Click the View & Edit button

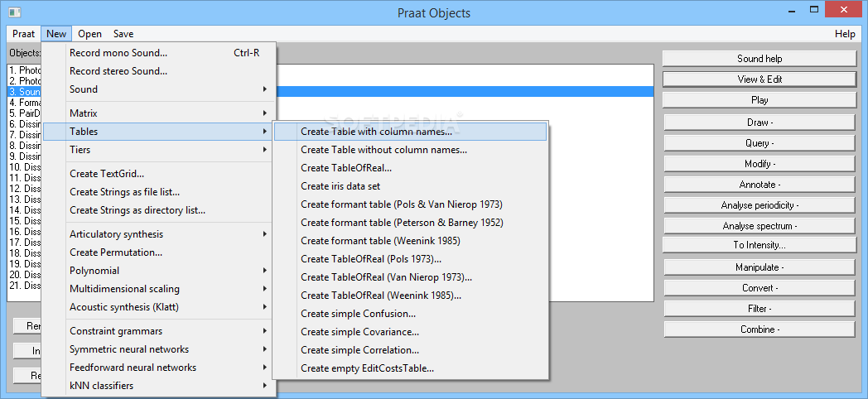click(x=759, y=79)
